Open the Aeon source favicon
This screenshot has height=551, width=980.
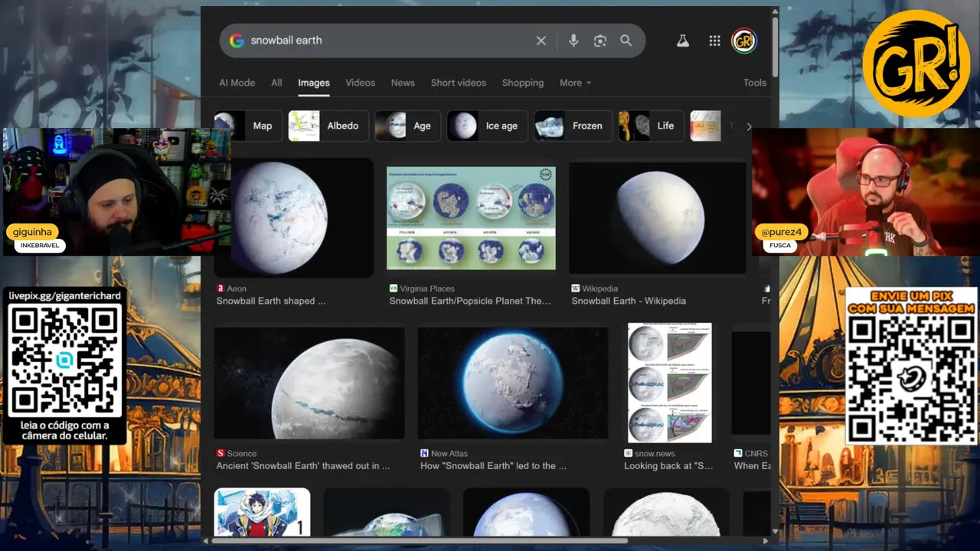(x=220, y=289)
